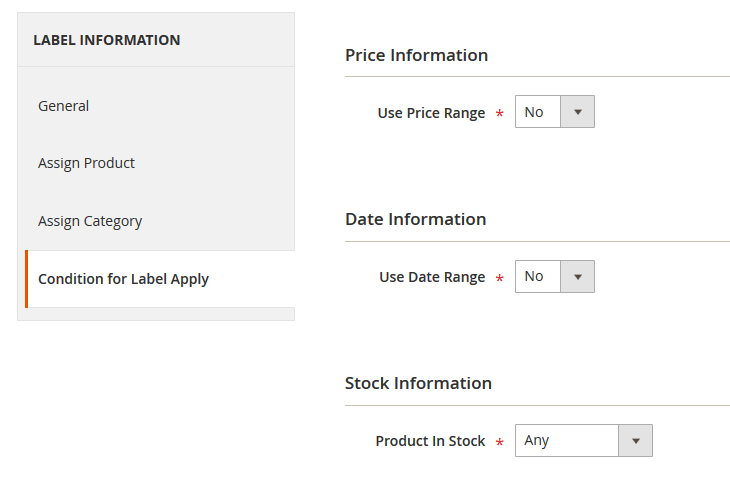Switch to the Assign Product tab
Viewport: 730px width, 485px height.
click(86, 163)
